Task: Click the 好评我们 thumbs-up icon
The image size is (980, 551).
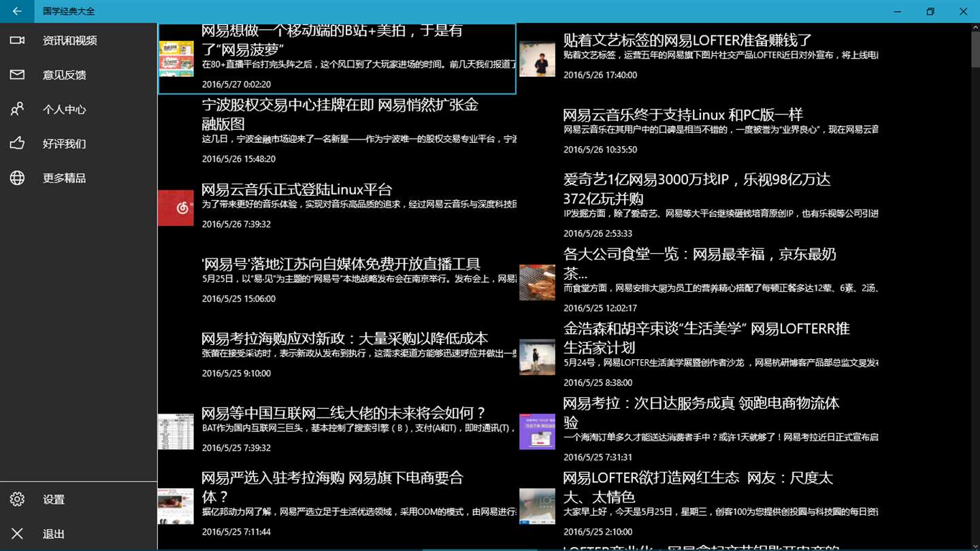Action: [17, 144]
